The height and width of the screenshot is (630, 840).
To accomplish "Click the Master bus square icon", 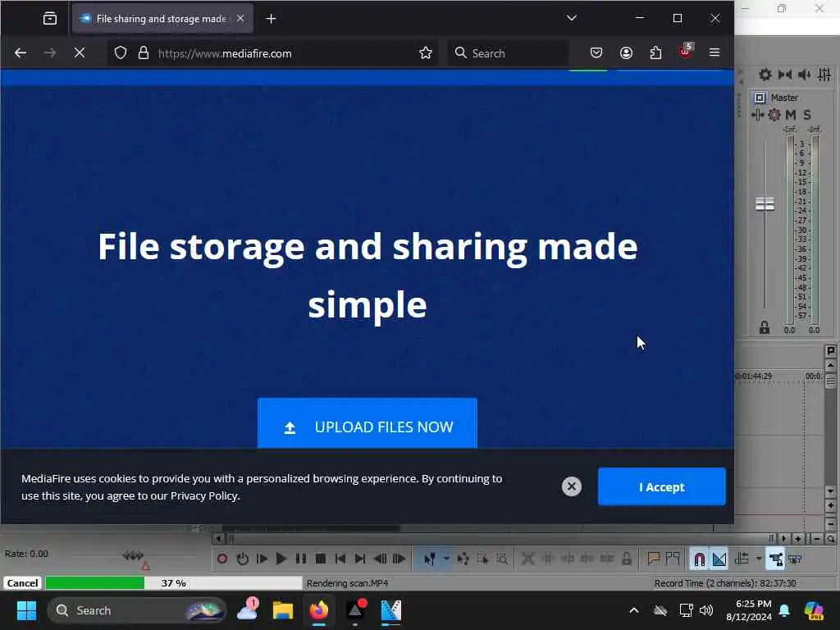I will click(x=760, y=98).
